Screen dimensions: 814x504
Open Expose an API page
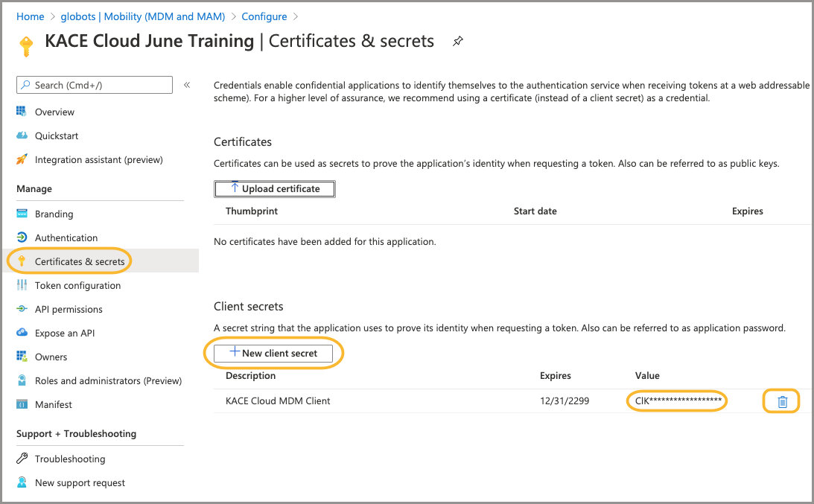coord(65,333)
